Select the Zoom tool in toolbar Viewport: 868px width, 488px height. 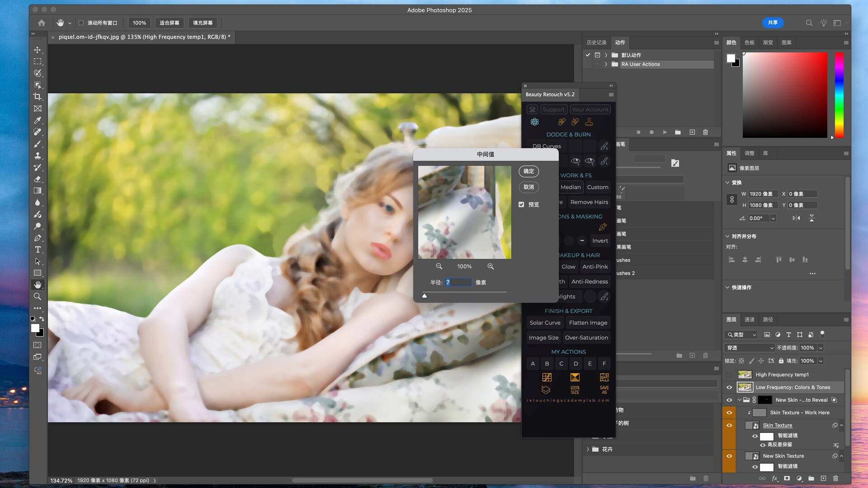click(38, 297)
